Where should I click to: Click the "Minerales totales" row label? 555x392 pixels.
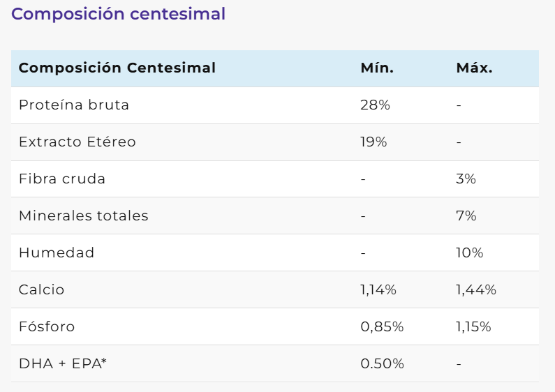pos(84,216)
